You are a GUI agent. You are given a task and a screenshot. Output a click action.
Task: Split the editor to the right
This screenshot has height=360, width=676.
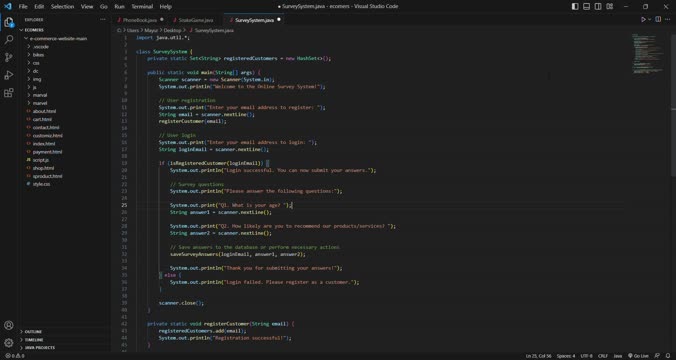(658, 19)
